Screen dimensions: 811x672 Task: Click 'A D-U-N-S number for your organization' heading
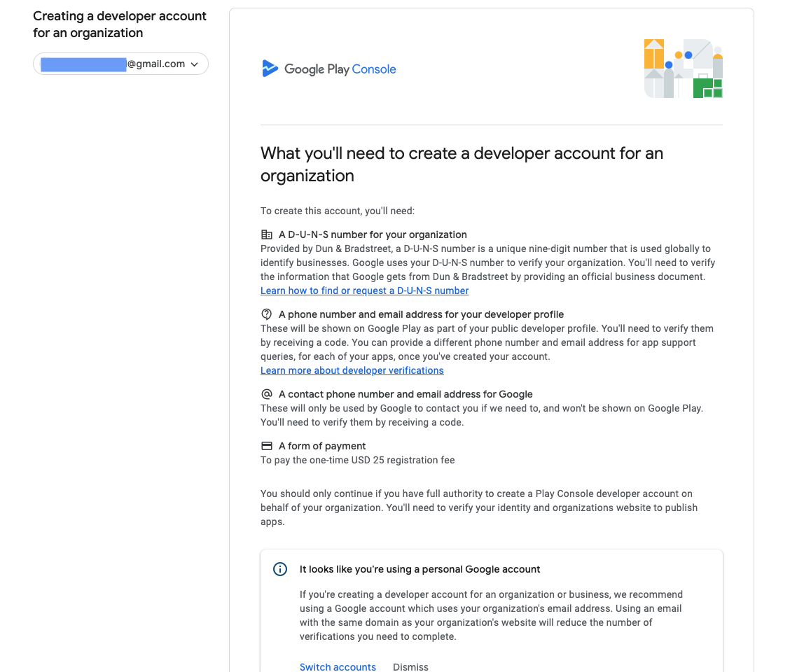point(373,234)
